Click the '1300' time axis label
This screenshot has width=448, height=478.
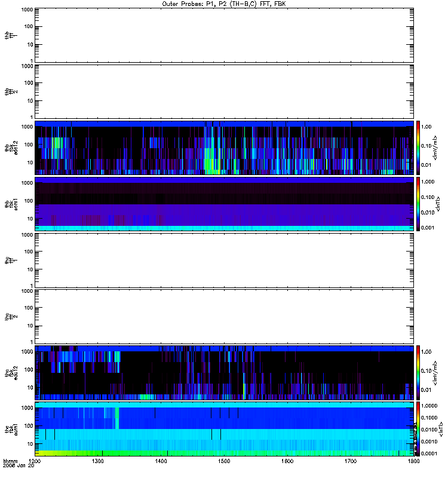97,461
